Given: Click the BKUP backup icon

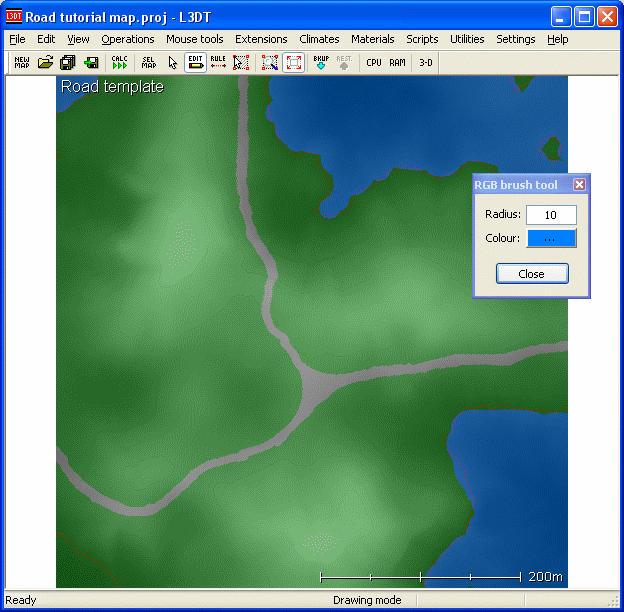Looking at the screenshot, I should point(321,62).
